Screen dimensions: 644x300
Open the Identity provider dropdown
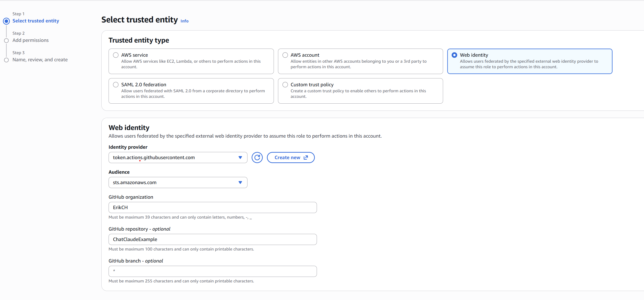pos(178,158)
